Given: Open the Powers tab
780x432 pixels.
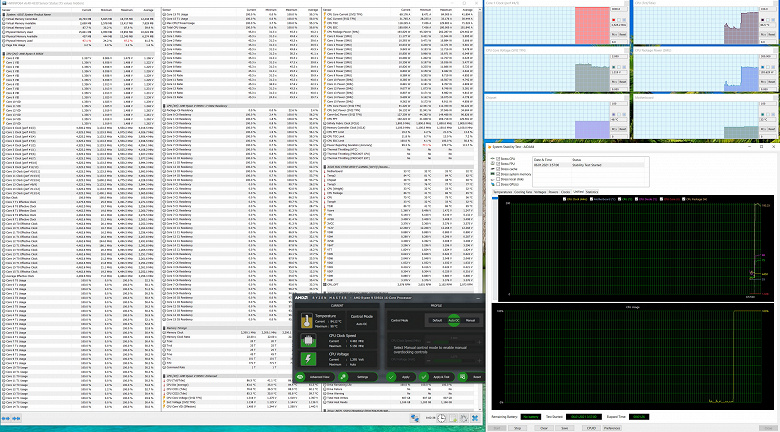Looking at the screenshot, I should click(553, 192).
